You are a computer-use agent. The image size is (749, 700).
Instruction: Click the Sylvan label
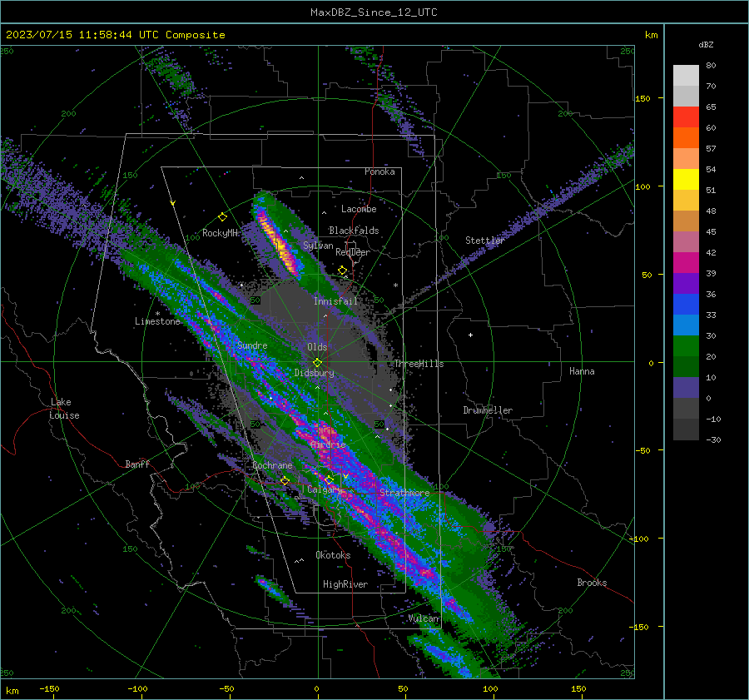pyautogui.click(x=318, y=246)
